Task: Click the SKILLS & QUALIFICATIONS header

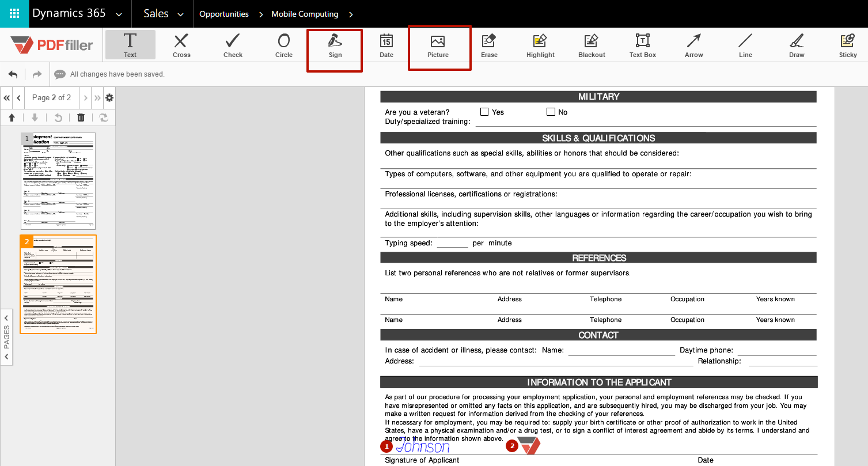Action: coord(598,138)
